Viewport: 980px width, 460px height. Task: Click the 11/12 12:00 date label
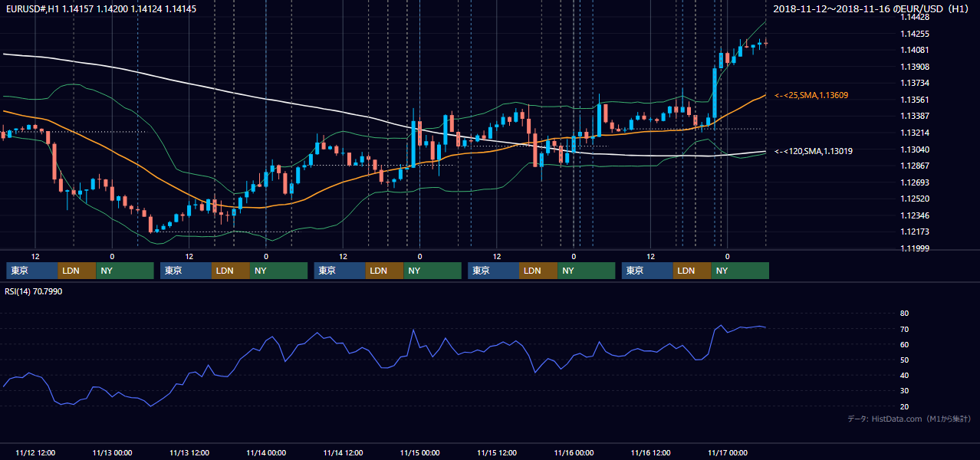[x=35, y=452]
